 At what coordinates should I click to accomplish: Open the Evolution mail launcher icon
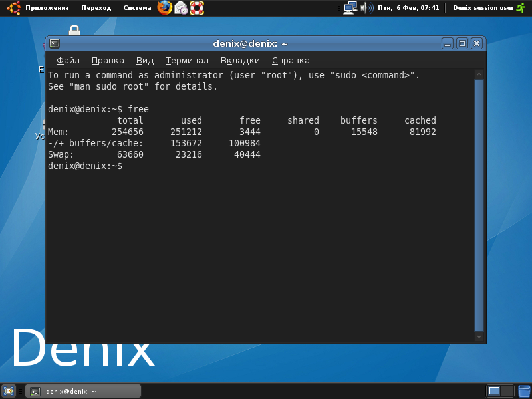(181, 8)
